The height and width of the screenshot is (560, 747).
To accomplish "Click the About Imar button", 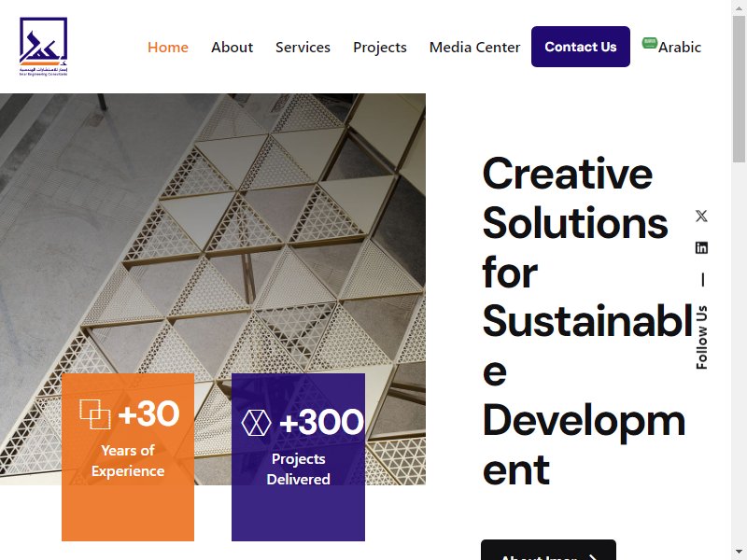I will [x=548, y=552].
